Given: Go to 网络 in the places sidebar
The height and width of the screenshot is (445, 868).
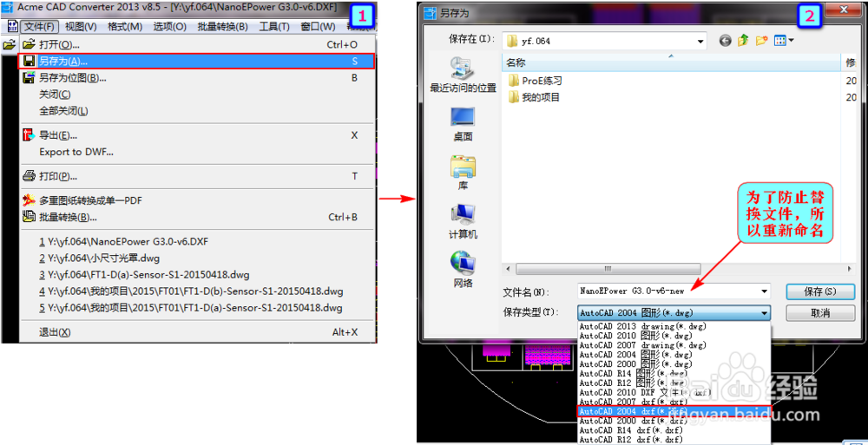Looking at the screenshot, I should click(463, 270).
